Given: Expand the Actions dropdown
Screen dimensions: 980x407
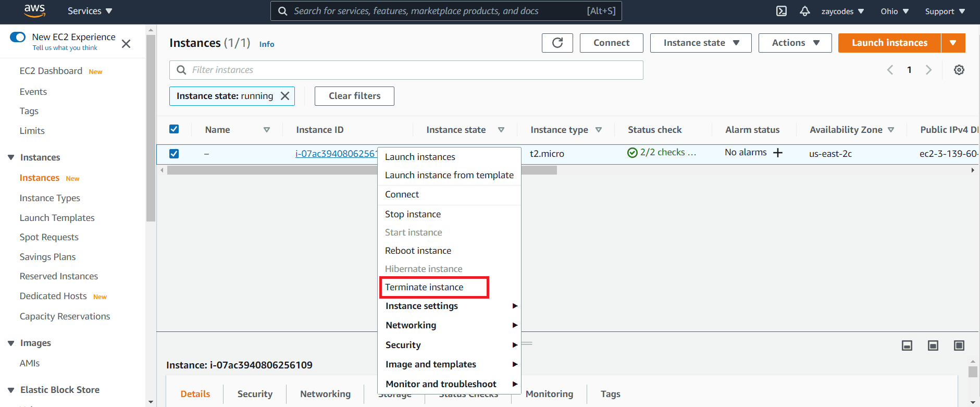Looking at the screenshot, I should click(795, 43).
